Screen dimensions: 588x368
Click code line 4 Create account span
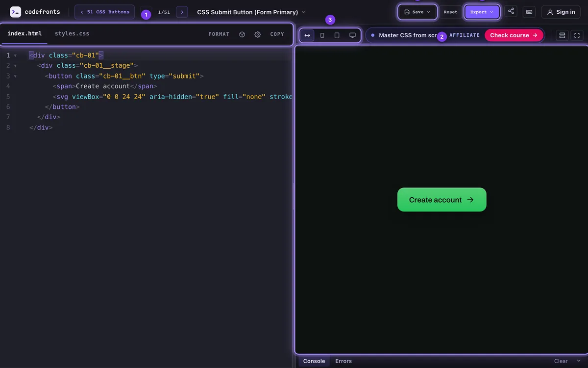[104, 86]
